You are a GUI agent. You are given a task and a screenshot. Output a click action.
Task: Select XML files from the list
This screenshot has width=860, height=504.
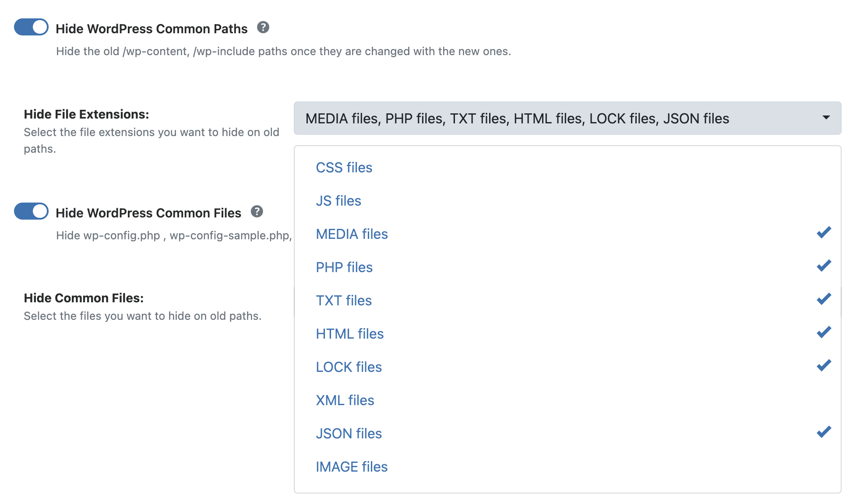coord(345,400)
